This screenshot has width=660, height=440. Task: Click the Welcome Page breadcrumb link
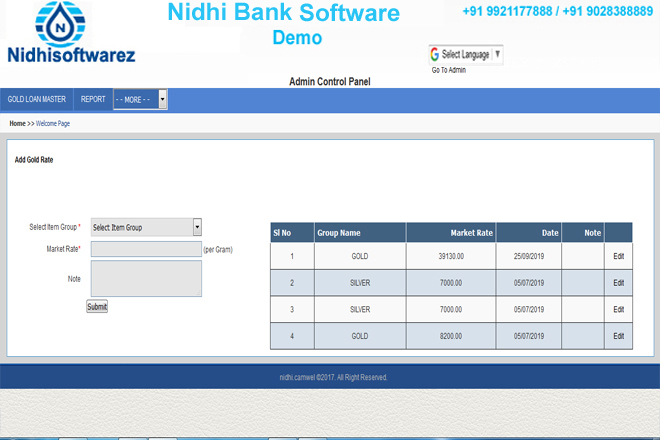click(x=53, y=123)
